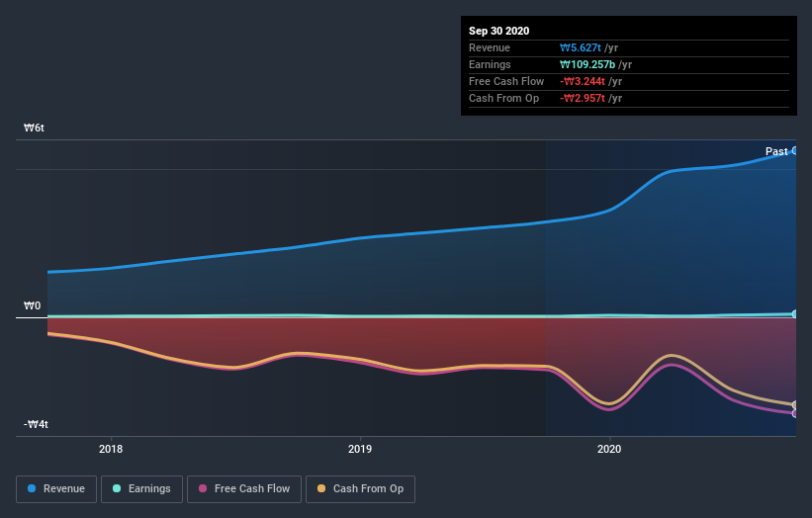Click the ₩109.257b earnings value
This screenshot has height=518, width=812.
587,64
